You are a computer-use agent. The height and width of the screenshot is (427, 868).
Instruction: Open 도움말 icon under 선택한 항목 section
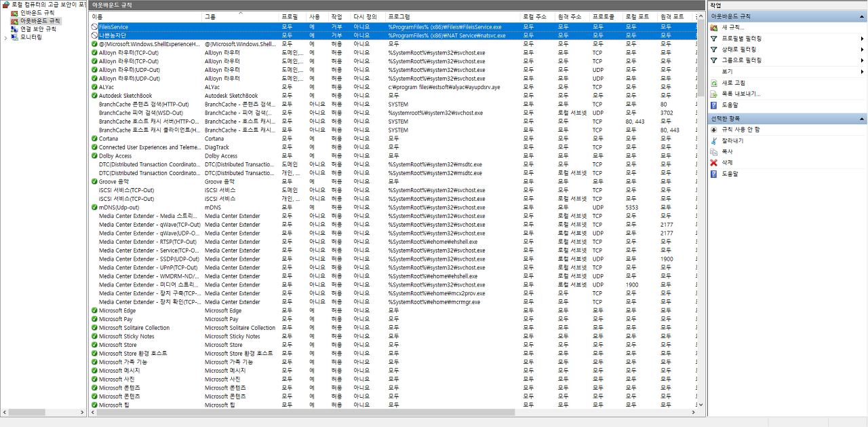(x=713, y=174)
